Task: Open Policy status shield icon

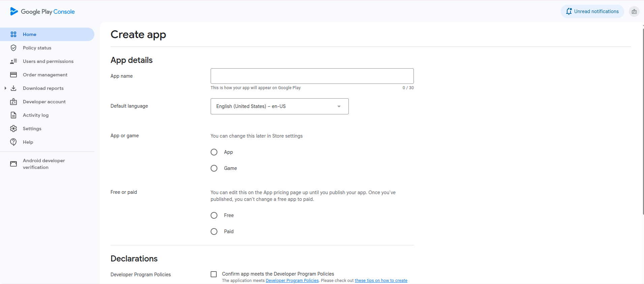Action: click(13, 48)
